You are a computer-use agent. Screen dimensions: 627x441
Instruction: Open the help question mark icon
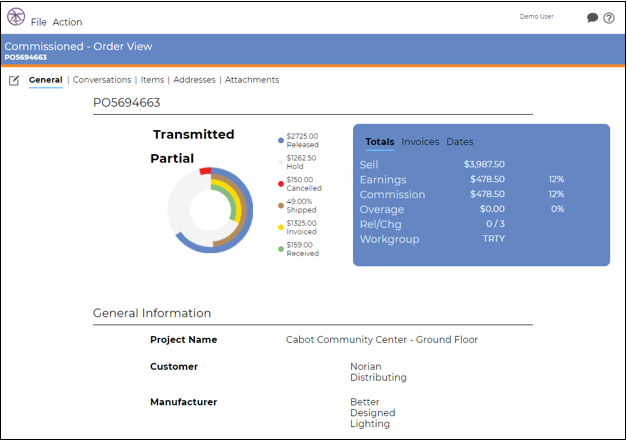click(609, 18)
